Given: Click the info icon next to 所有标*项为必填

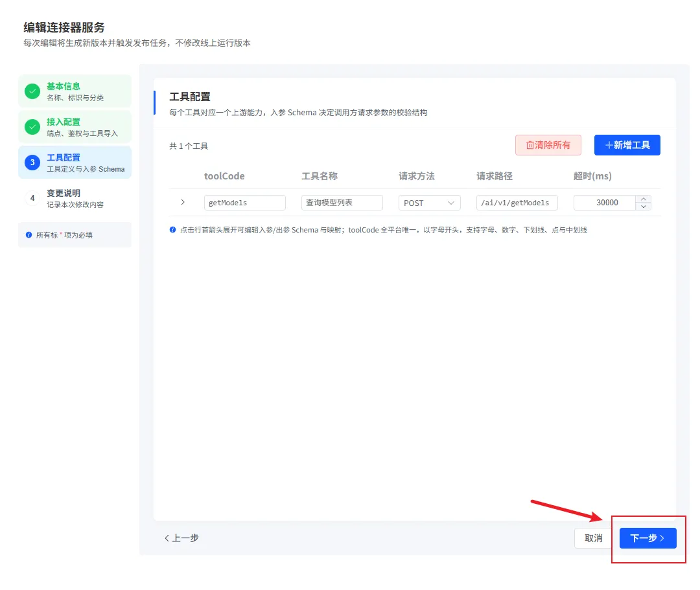Looking at the screenshot, I should (x=29, y=235).
